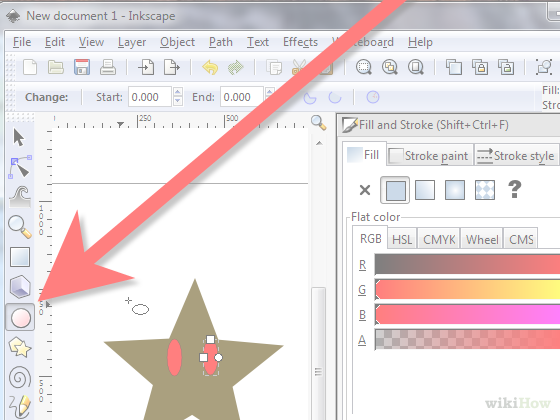Screen dimensions: 560x420
Task: Open zoom magnifier at ruler corner
Action: [318, 122]
